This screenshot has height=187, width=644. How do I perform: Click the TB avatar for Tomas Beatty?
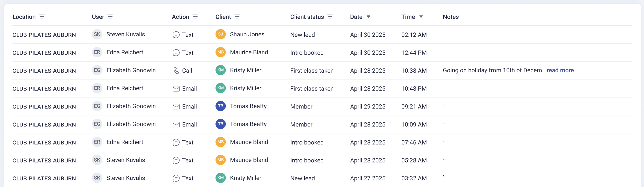pyautogui.click(x=220, y=106)
